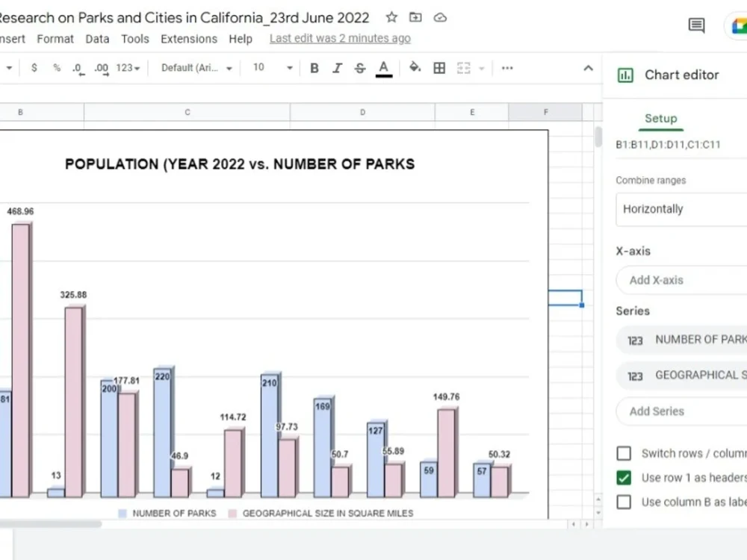Open the Format menu
Viewport: 747px width, 560px height.
coord(55,39)
